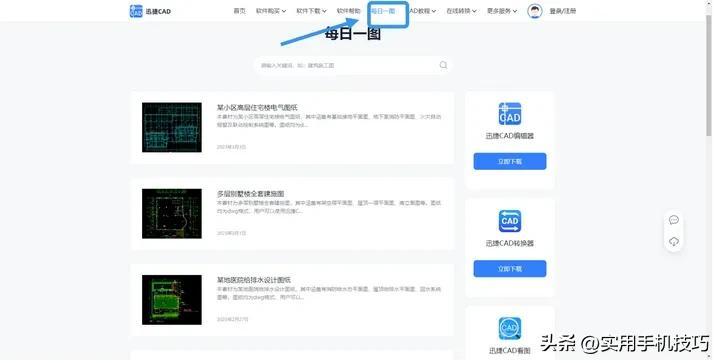Click the 迅捷CAD转换器 app icon
Screen dimensions: 720x363
[510, 221]
